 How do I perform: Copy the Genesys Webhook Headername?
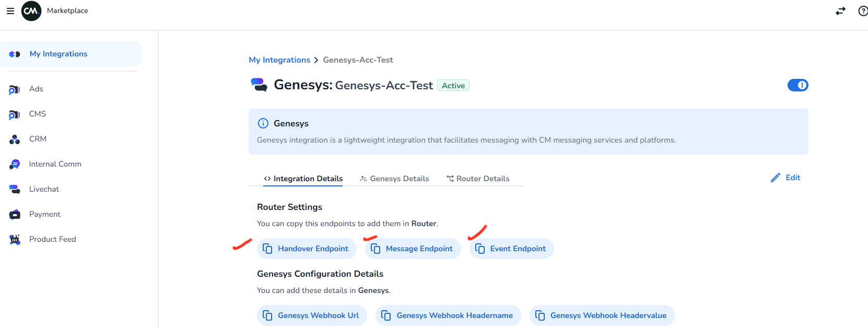[448, 315]
